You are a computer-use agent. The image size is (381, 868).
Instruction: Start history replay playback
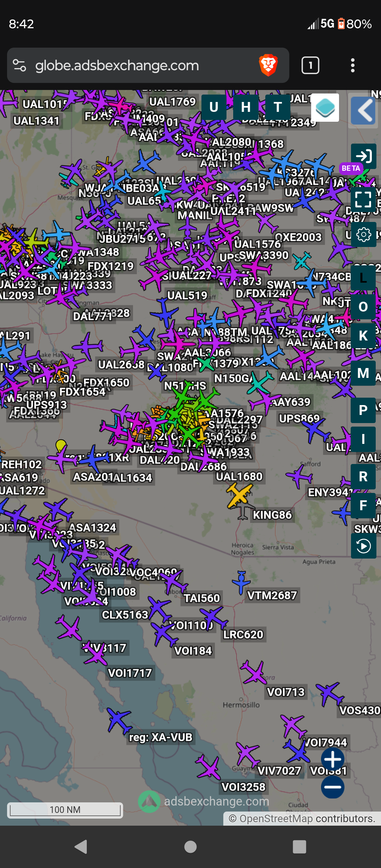(x=363, y=546)
